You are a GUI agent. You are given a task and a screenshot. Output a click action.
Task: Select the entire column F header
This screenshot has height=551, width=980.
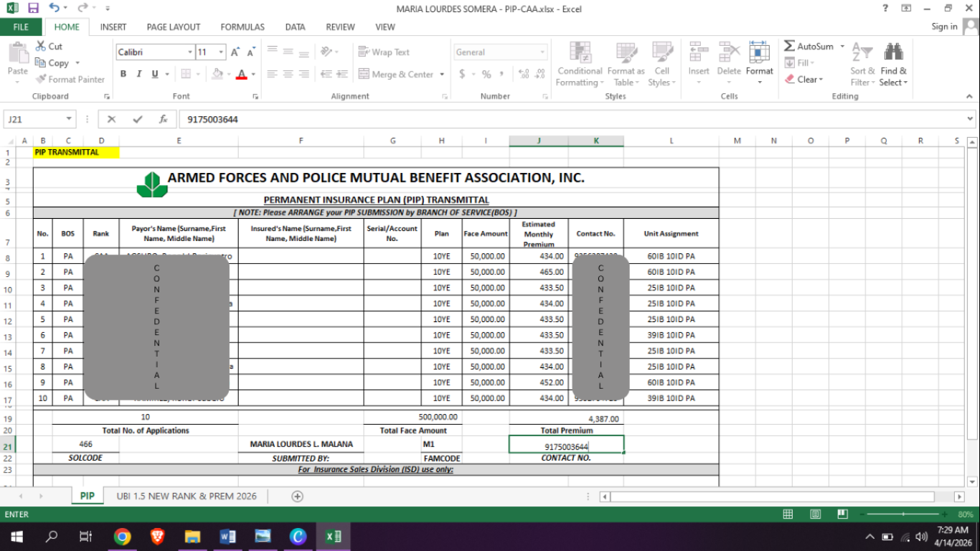[x=301, y=141]
